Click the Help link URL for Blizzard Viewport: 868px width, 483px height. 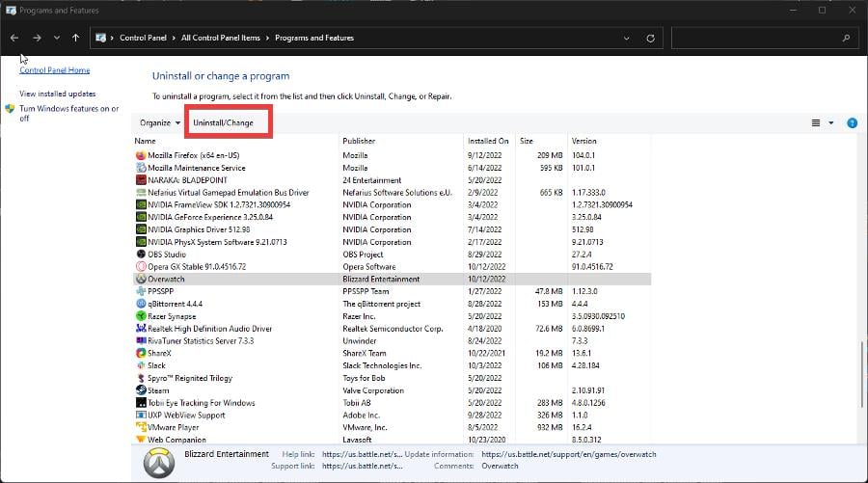coord(362,454)
